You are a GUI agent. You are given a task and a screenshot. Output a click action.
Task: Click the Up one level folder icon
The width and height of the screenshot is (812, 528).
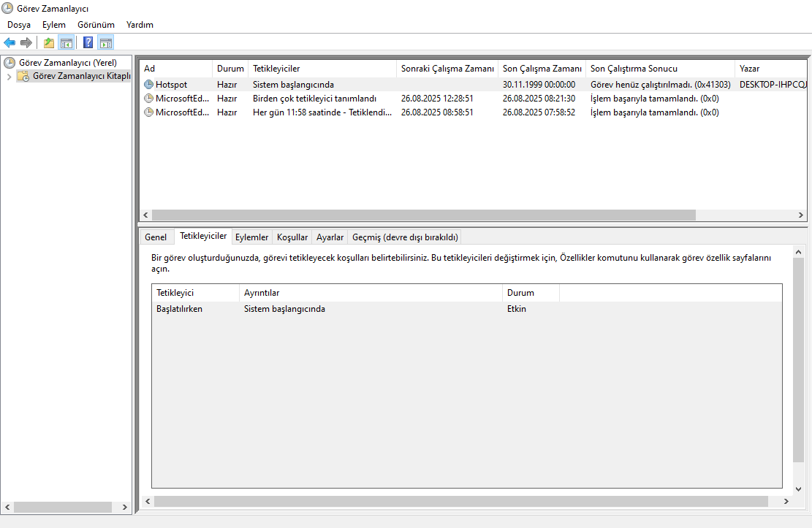pyautogui.click(x=49, y=43)
